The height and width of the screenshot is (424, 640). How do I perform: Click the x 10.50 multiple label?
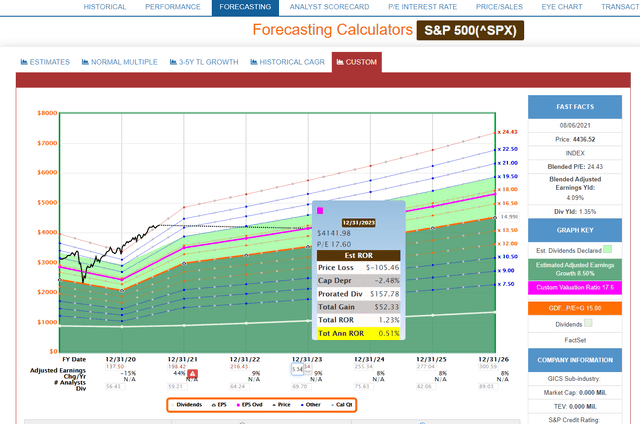pos(508,257)
